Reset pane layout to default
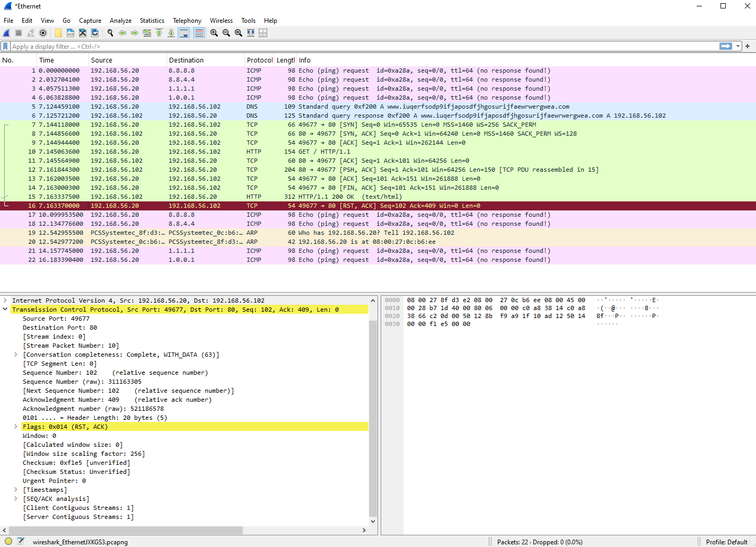756x547 pixels. (x=263, y=33)
